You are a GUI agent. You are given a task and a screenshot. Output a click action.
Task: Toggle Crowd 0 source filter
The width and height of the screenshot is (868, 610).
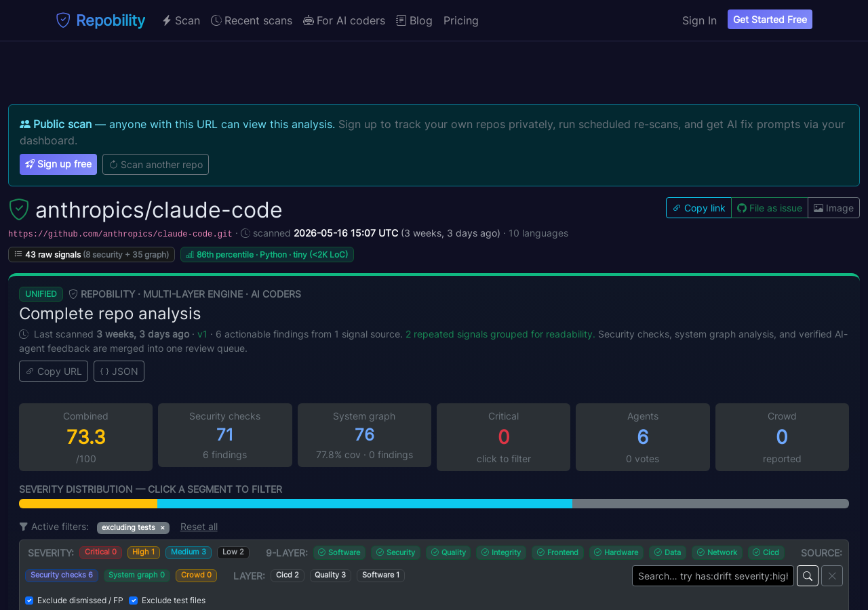click(x=196, y=575)
